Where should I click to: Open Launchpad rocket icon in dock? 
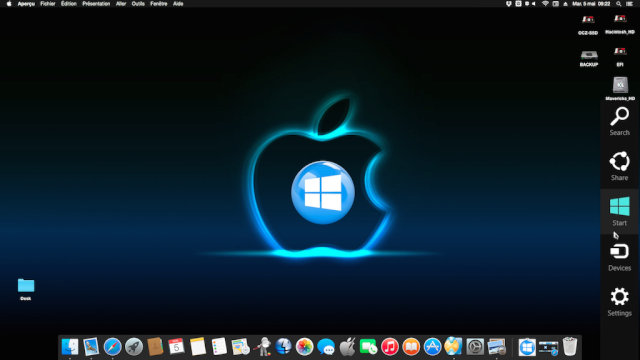point(133,347)
